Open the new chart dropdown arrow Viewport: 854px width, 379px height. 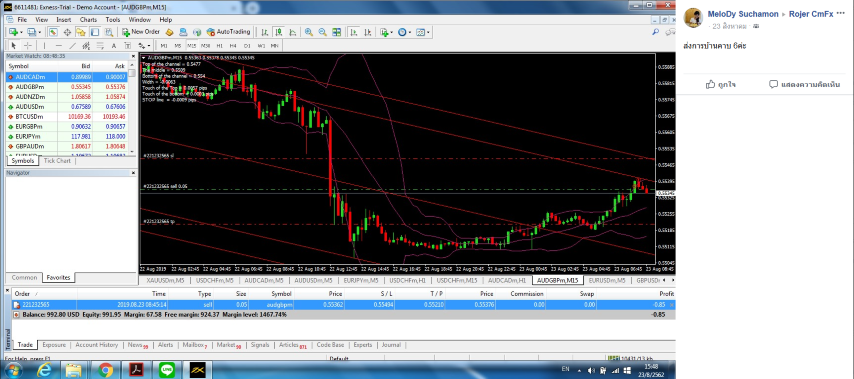[x=21, y=32]
